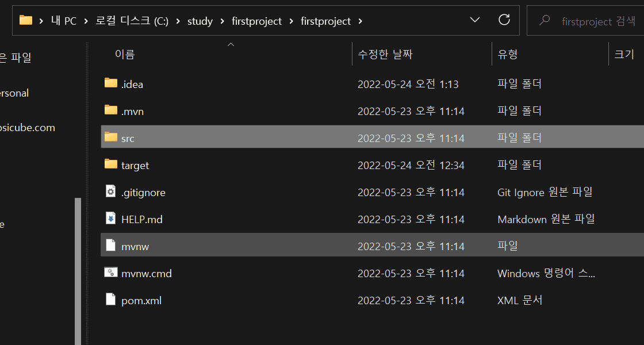Click the firstproject 검색 search box
This screenshot has height=345, width=644.
click(585, 20)
